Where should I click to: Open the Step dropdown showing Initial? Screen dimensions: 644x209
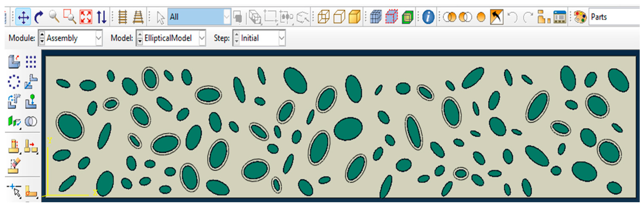point(282,38)
